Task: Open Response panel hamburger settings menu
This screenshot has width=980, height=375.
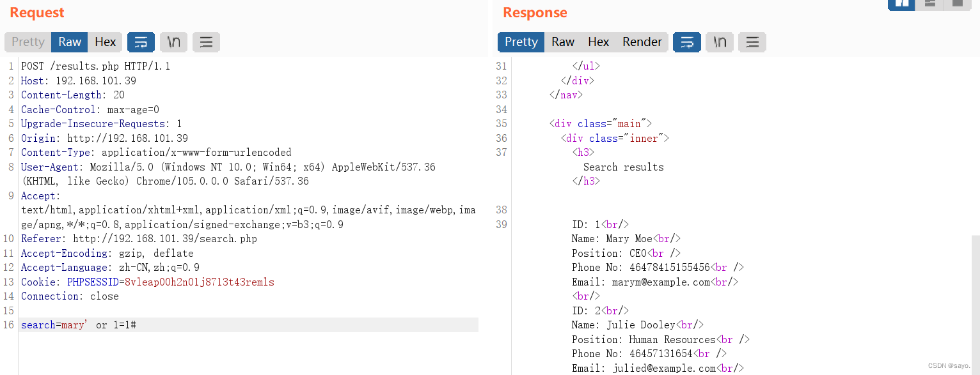Action: [x=752, y=42]
